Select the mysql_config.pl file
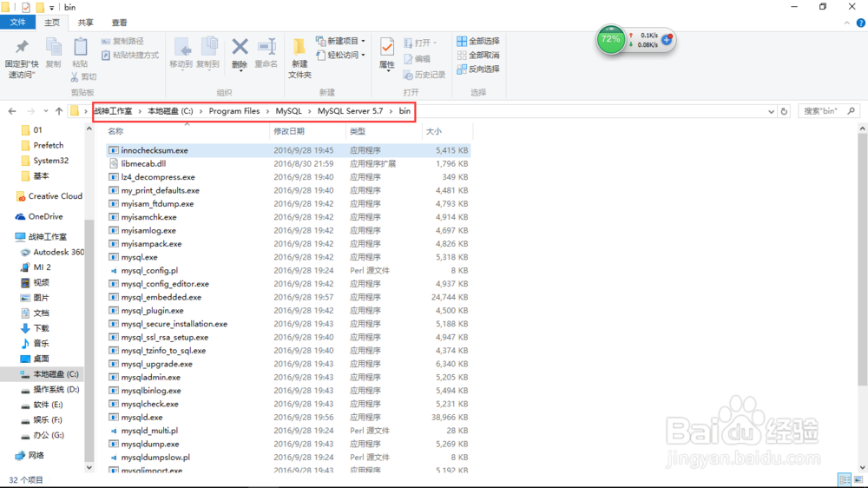The height and width of the screenshot is (488, 868). click(x=288, y=270)
